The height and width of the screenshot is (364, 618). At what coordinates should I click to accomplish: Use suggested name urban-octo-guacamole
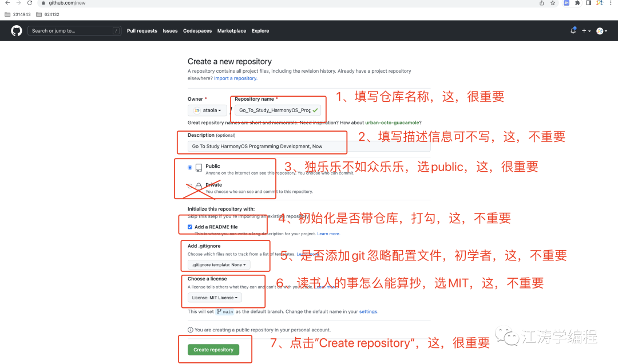(392, 122)
